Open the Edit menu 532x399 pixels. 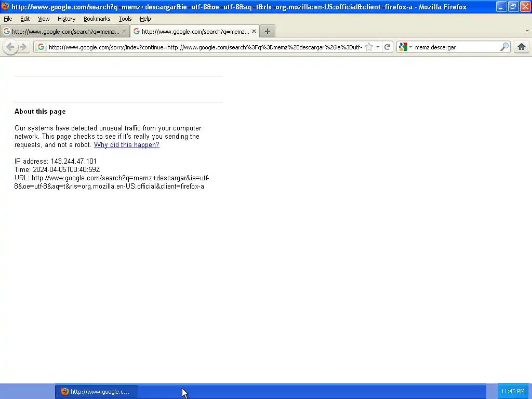pos(25,19)
